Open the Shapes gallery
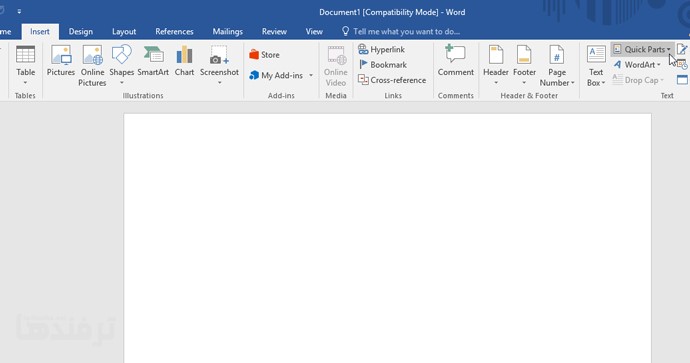Screen dimensions: 690x363 (x=121, y=65)
